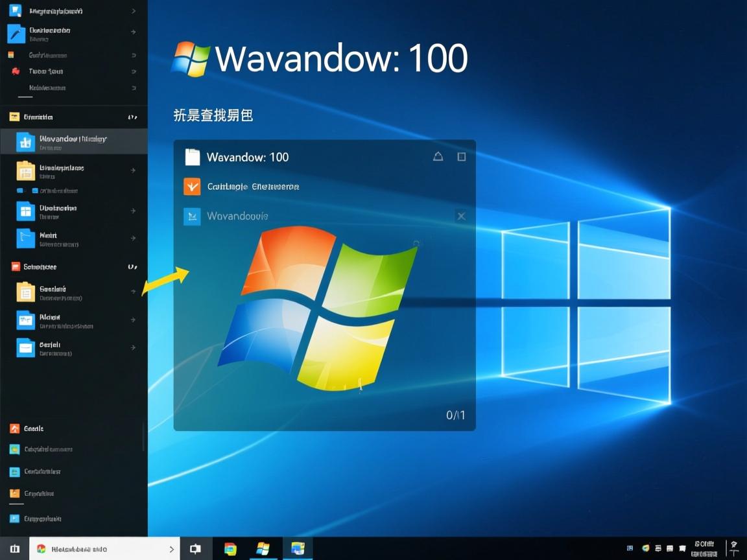The width and height of the screenshot is (747, 560).
Task: Click the bell notification icon in dialog header
Action: click(x=438, y=156)
